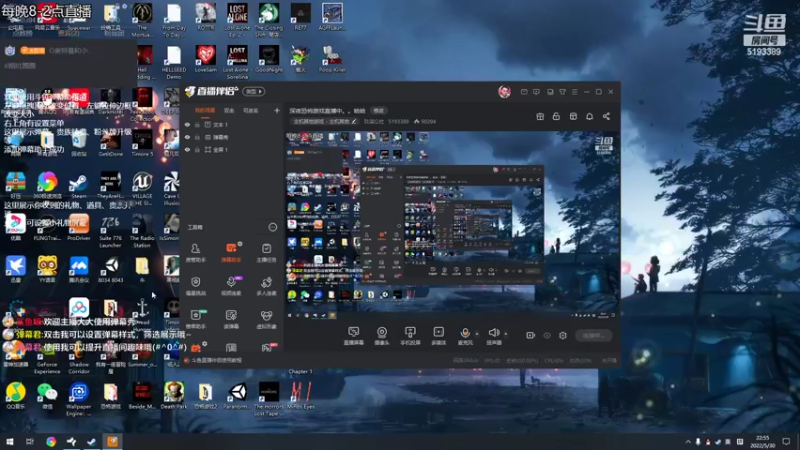
Task: Click the 修改 edit title button
Action: [379, 111]
